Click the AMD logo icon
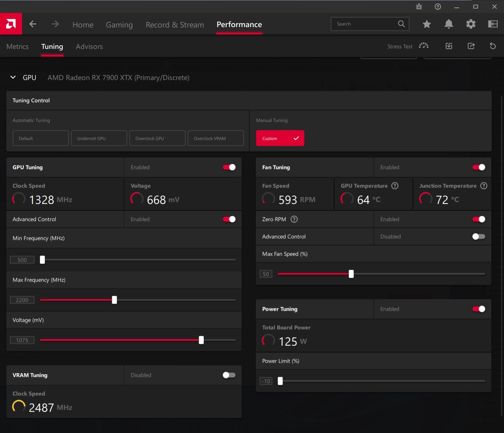504x433 pixels. tap(11, 24)
